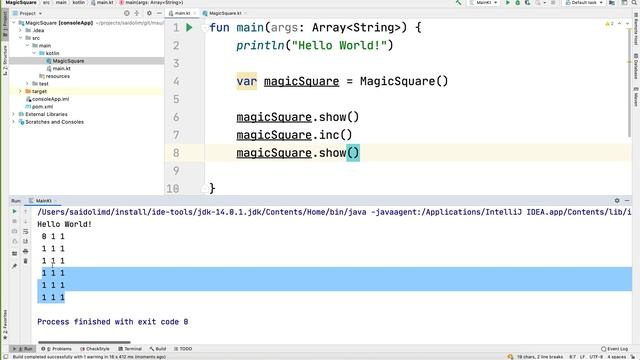The image size is (640, 360).
Task: Open Database side tool window
Action: [636, 66]
